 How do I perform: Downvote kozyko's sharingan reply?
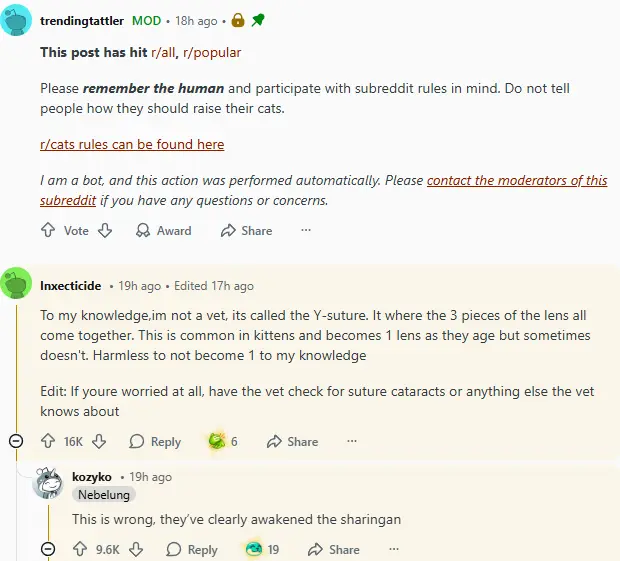click(137, 549)
